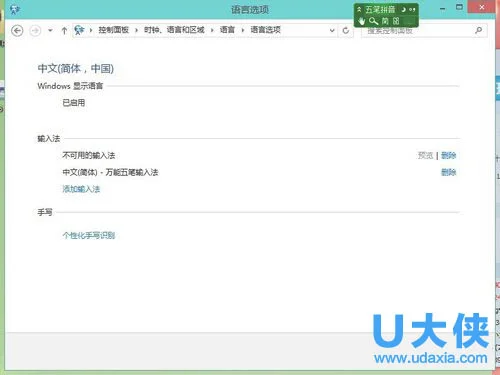Click the 中文(简体，中国) heading
This screenshot has height=375, width=500.
coord(76,69)
